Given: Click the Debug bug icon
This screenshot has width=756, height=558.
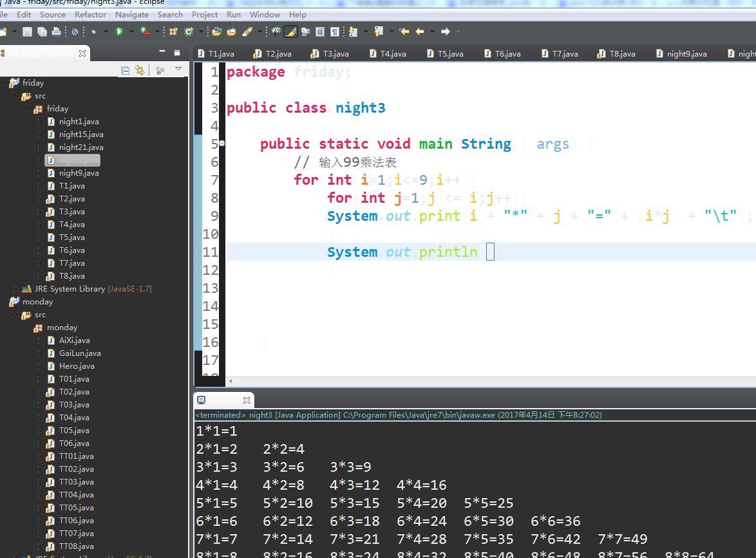Looking at the screenshot, I should 93,32.
